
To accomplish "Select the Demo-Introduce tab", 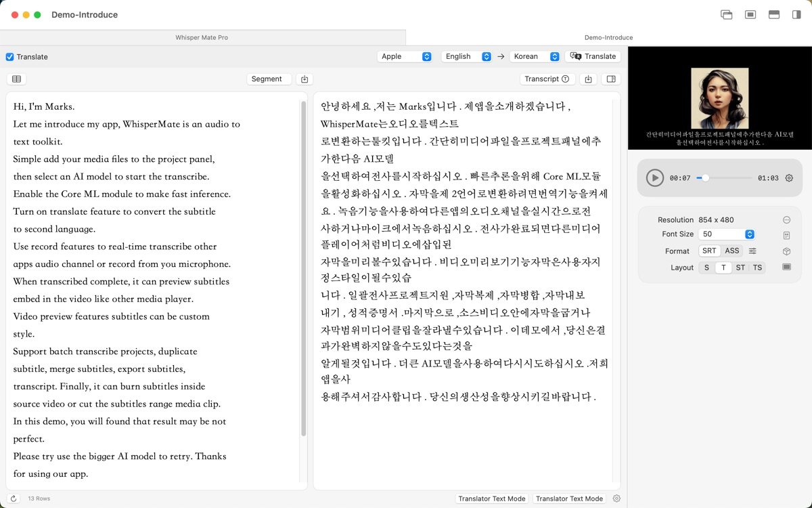I will tap(608, 38).
